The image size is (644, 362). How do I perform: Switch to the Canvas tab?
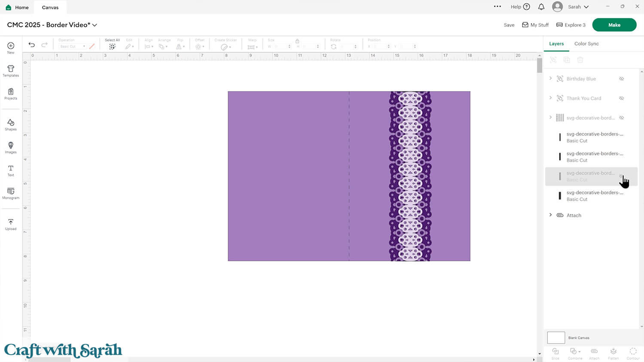tap(50, 7)
